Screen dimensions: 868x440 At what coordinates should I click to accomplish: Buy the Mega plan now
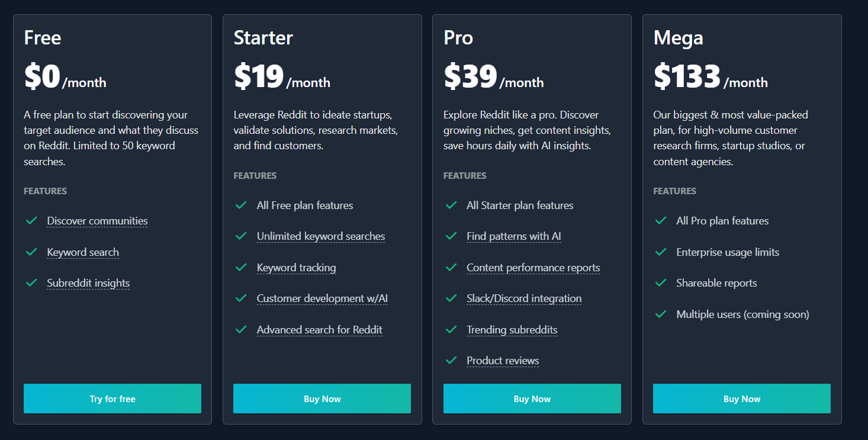pos(742,399)
